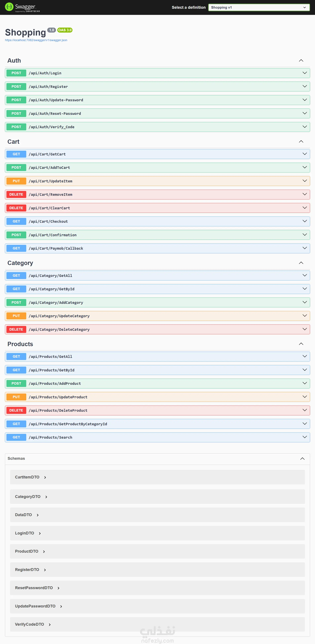Viewport: 315px width, 644px height.
Task: Click POST badge for /api/Auth/Register
Action: coord(16,87)
